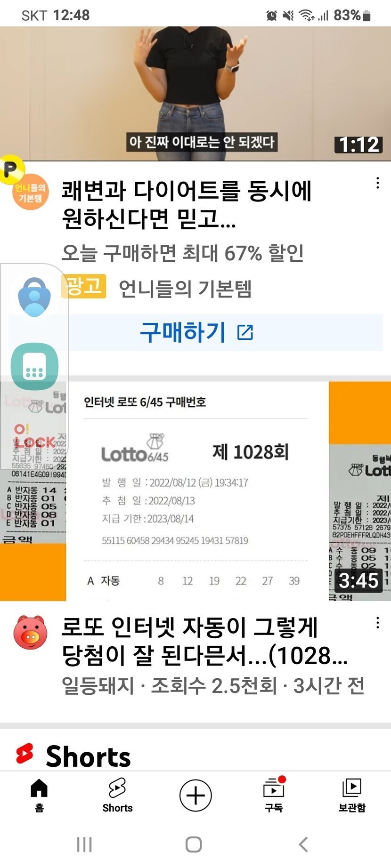Open the 홈 (Home) tab

pyautogui.click(x=39, y=796)
